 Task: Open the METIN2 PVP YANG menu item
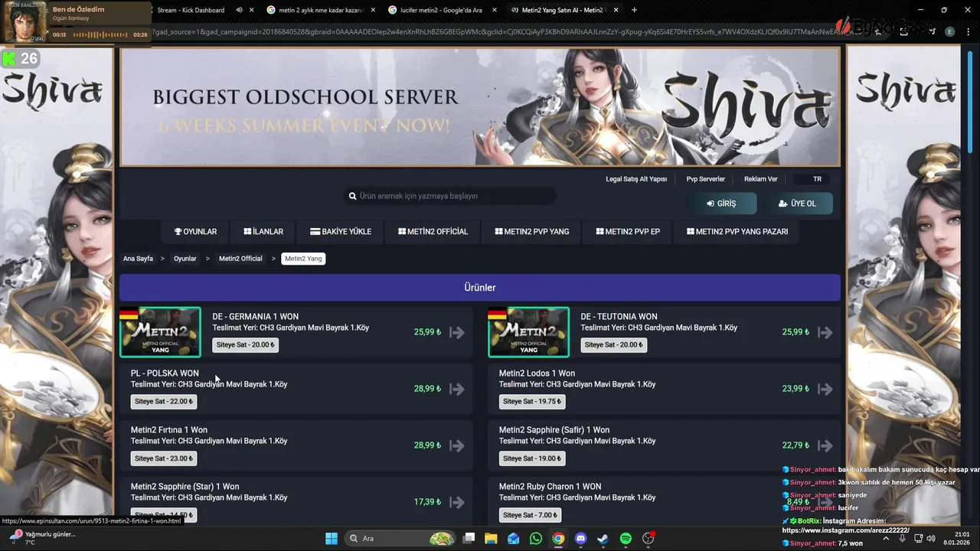pyautogui.click(x=532, y=231)
